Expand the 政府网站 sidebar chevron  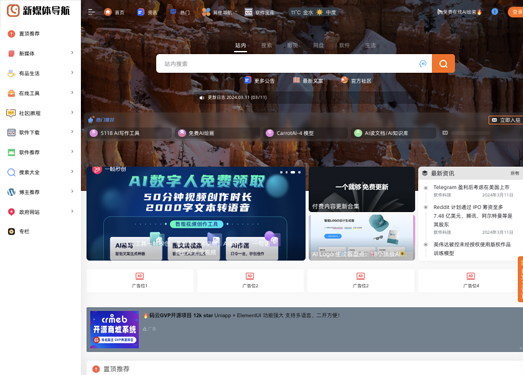(x=72, y=211)
